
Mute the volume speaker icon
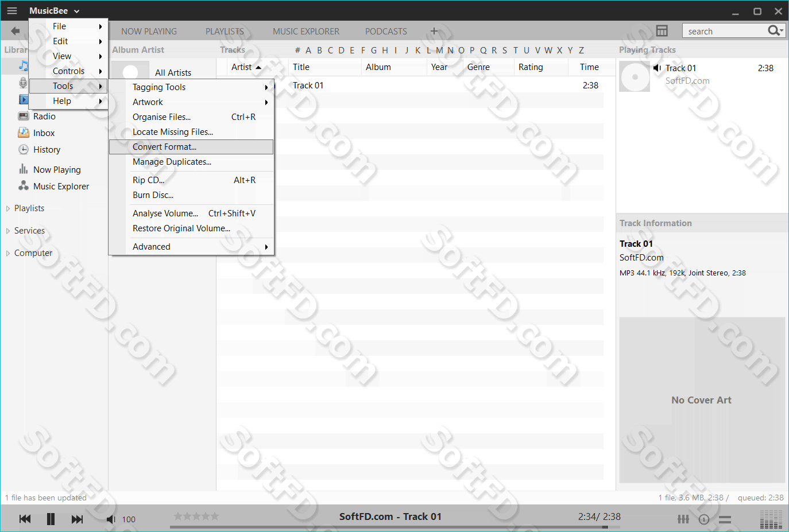(x=111, y=519)
